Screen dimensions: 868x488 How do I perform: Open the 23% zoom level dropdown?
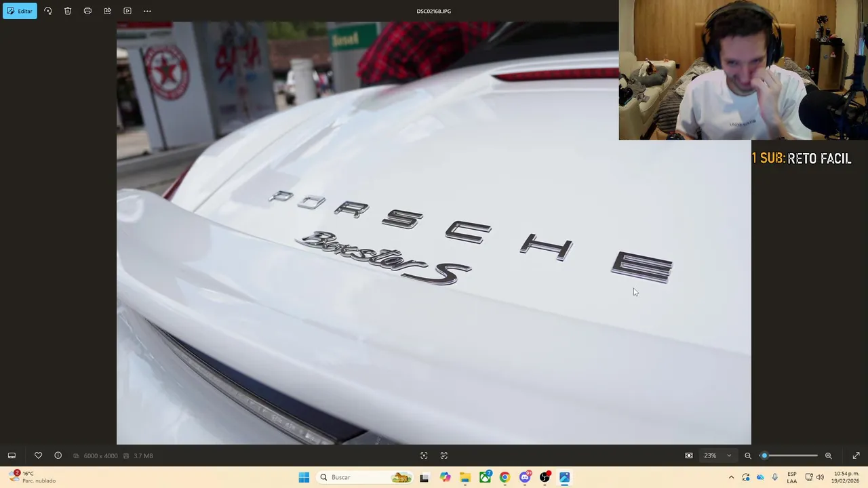(x=717, y=455)
